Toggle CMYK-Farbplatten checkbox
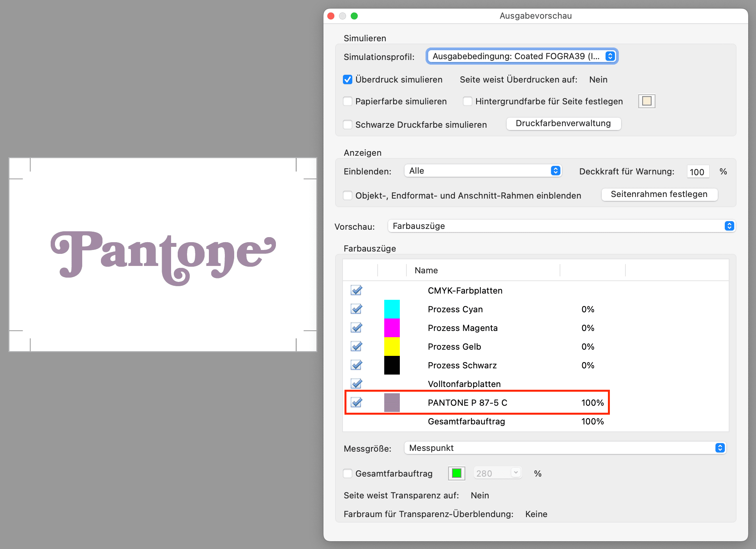The width and height of the screenshot is (756, 549). [x=357, y=290]
